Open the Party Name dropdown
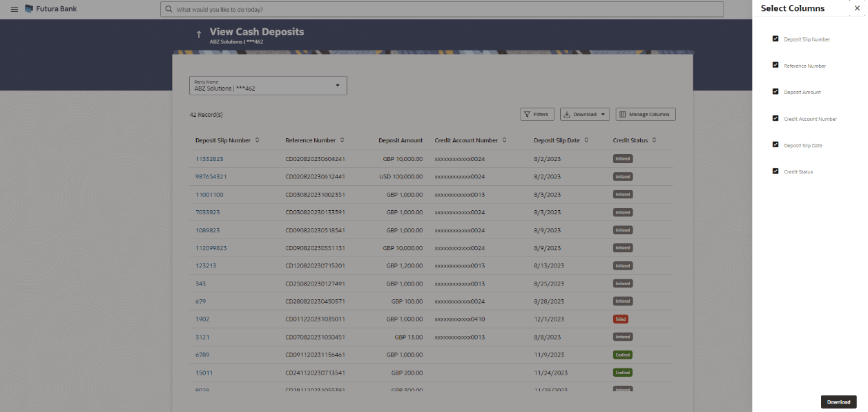868x412 pixels. click(x=338, y=85)
